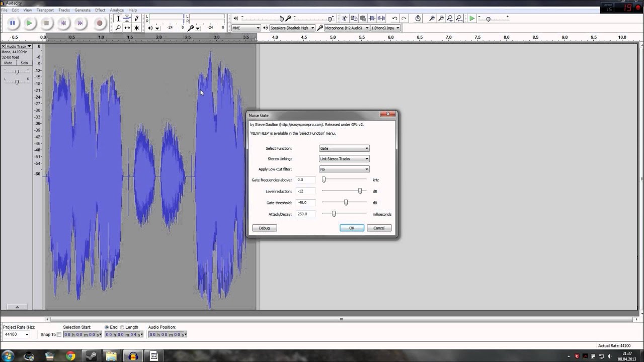Click the Paste icon in toolbar
The height and width of the screenshot is (362, 644).
coord(363,19)
